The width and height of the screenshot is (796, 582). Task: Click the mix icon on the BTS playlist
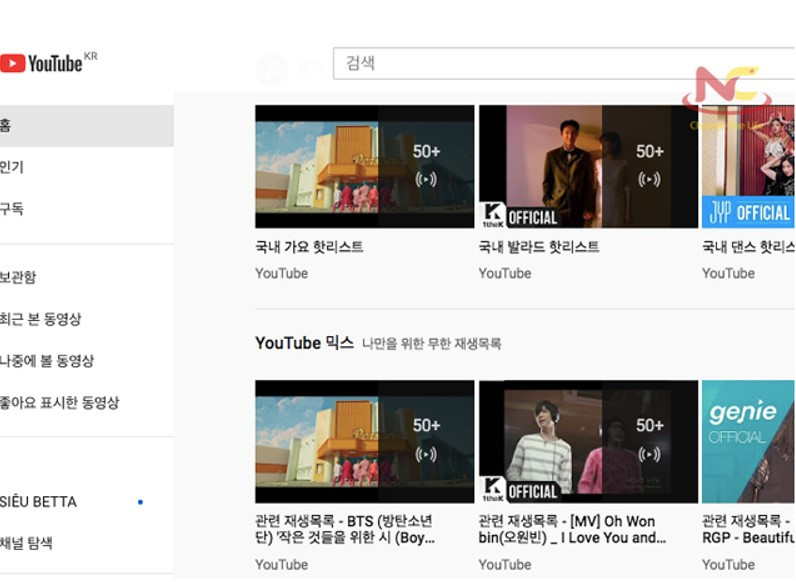click(425, 454)
